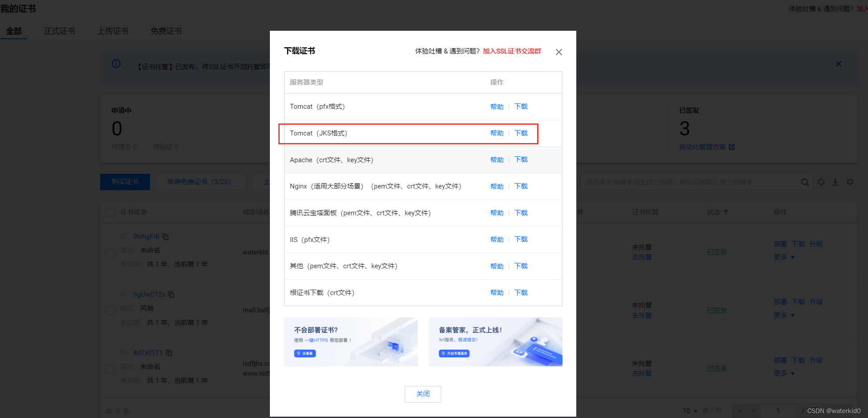The width and height of the screenshot is (868, 418).
Task: Dismiss the certificate hosting info banner
Action: coord(838,64)
